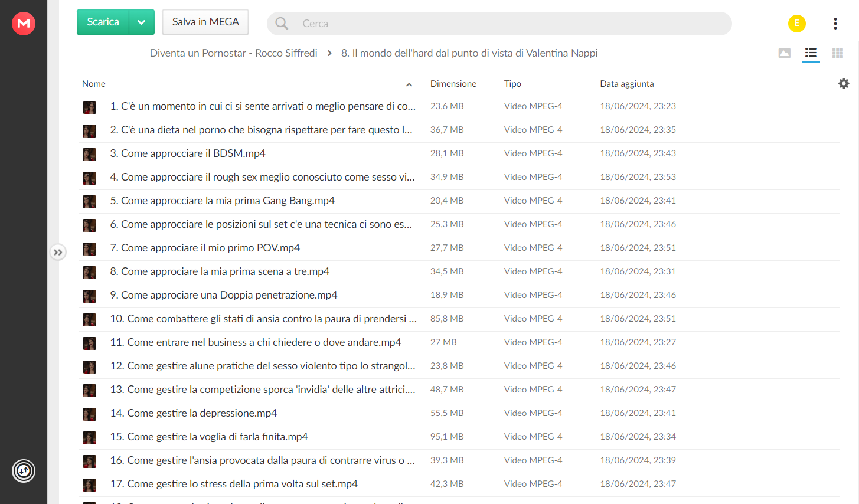The width and height of the screenshot is (859, 504).
Task: Sort by Dimensione column header
Action: [x=453, y=84]
